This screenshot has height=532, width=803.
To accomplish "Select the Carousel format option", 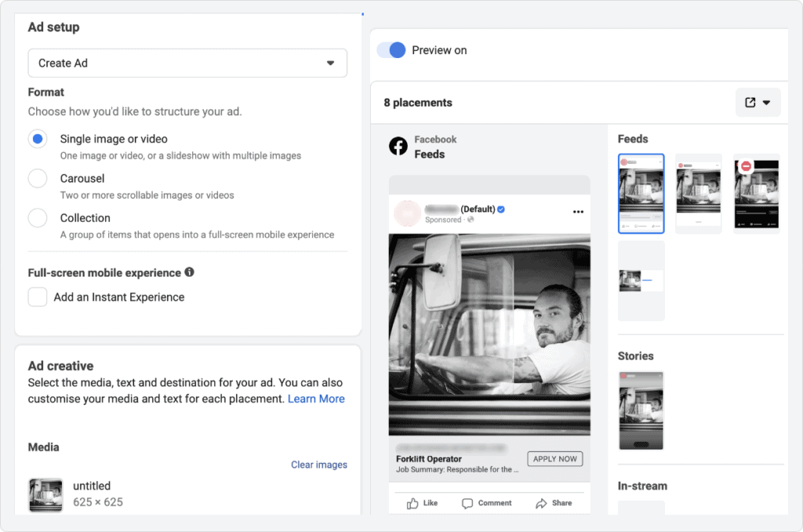I will [x=38, y=179].
